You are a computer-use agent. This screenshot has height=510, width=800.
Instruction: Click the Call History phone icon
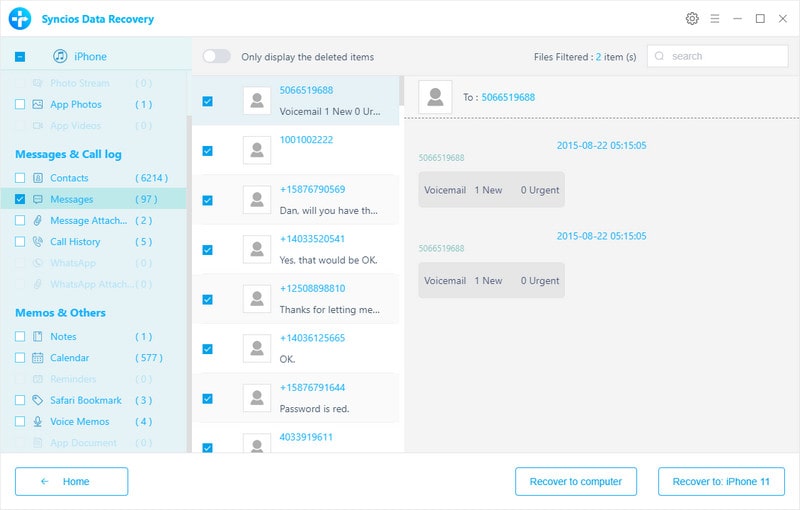(38, 242)
